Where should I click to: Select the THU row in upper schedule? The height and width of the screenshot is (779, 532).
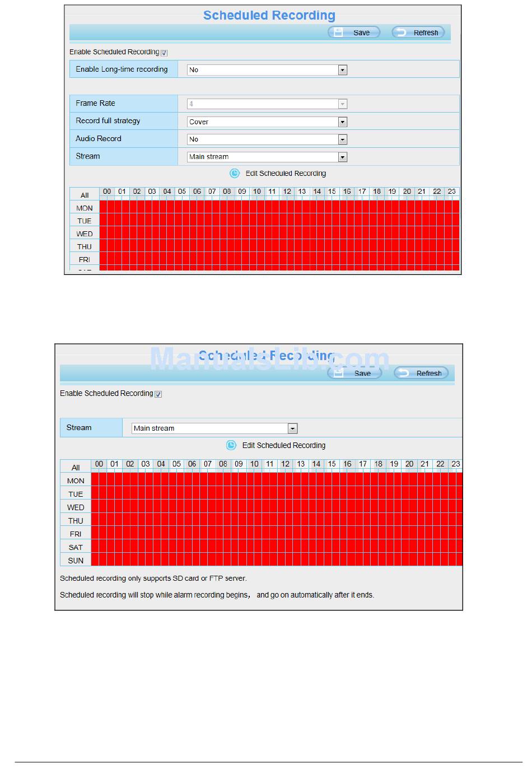[x=85, y=246]
